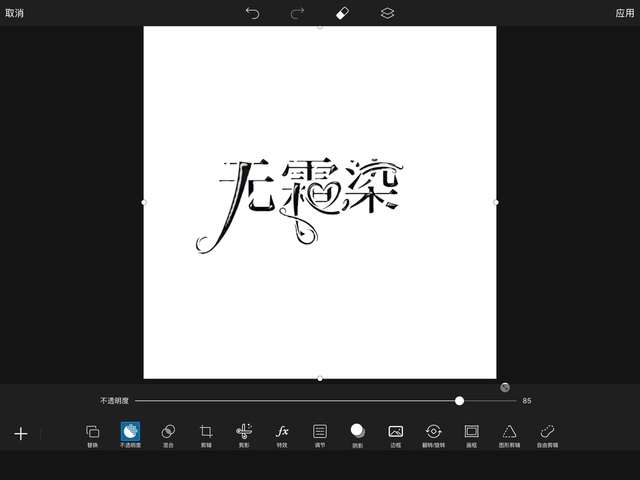Click the opacity slider handle
The width and height of the screenshot is (640, 480).
(459, 401)
